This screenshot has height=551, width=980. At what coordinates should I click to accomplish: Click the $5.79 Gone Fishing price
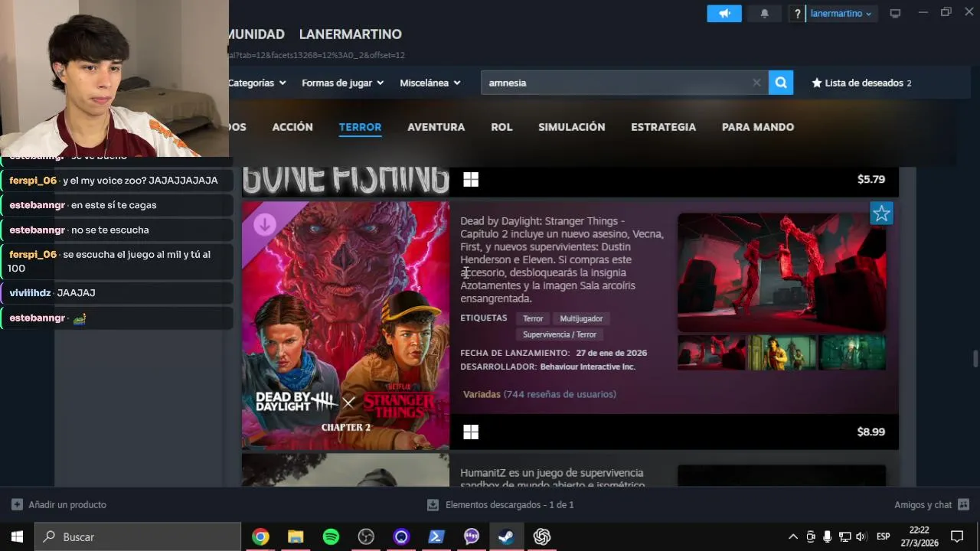point(871,179)
